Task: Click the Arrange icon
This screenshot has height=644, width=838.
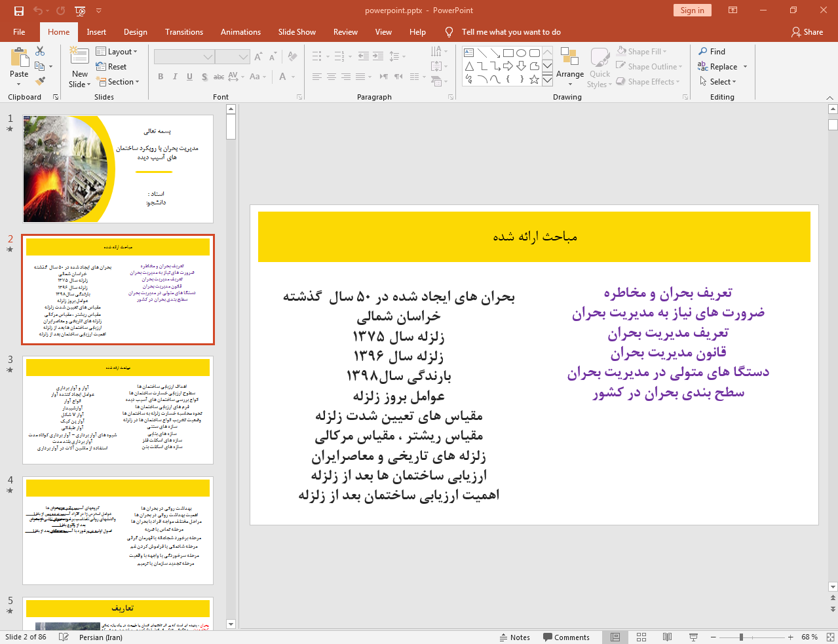Action: (x=569, y=57)
